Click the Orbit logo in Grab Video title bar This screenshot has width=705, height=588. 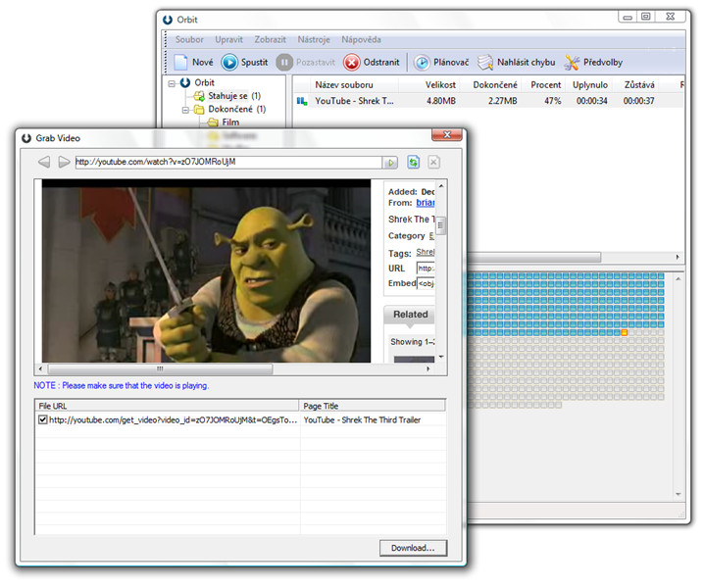(x=26, y=138)
